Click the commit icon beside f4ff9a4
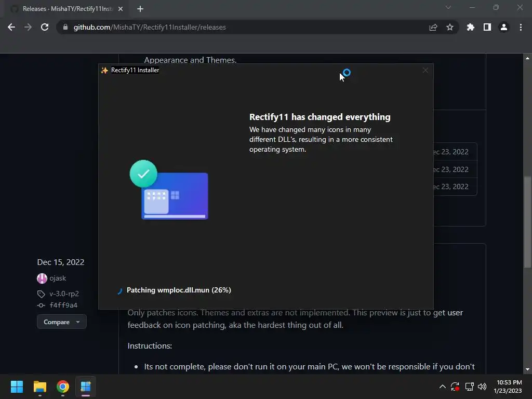The height and width of the screenshot is (399, 532). (x=41, y=305)
